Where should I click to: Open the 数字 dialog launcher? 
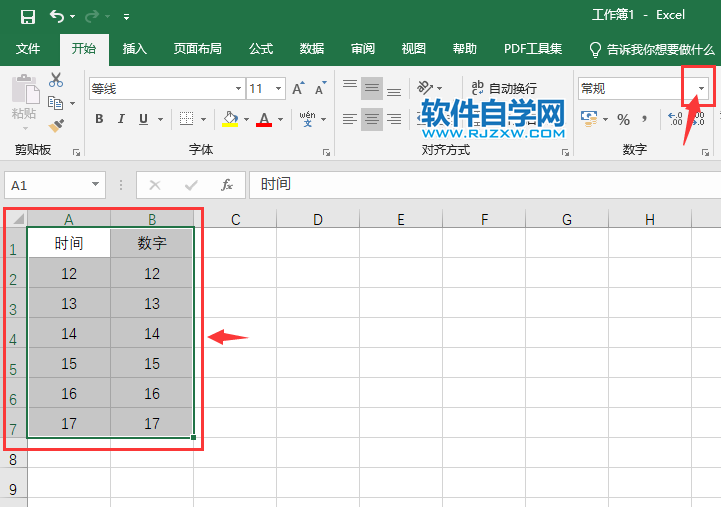[705, 152]
